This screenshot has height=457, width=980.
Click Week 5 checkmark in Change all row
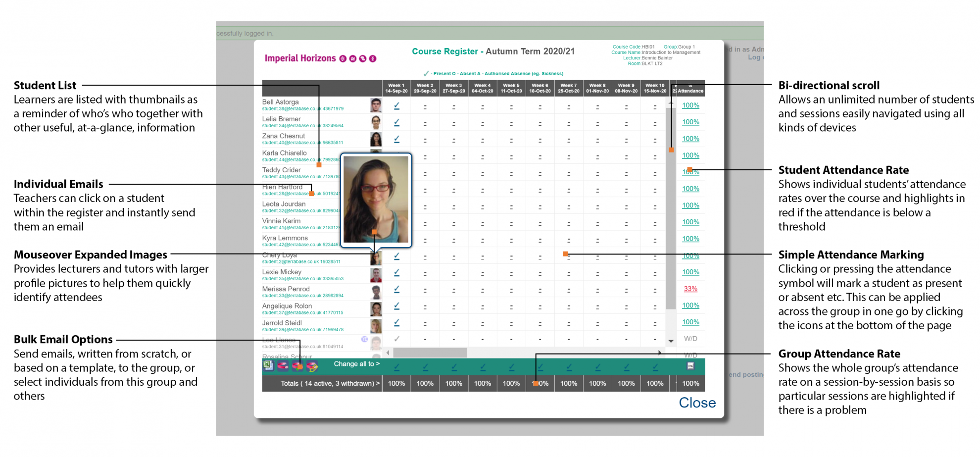pos(511,366)
